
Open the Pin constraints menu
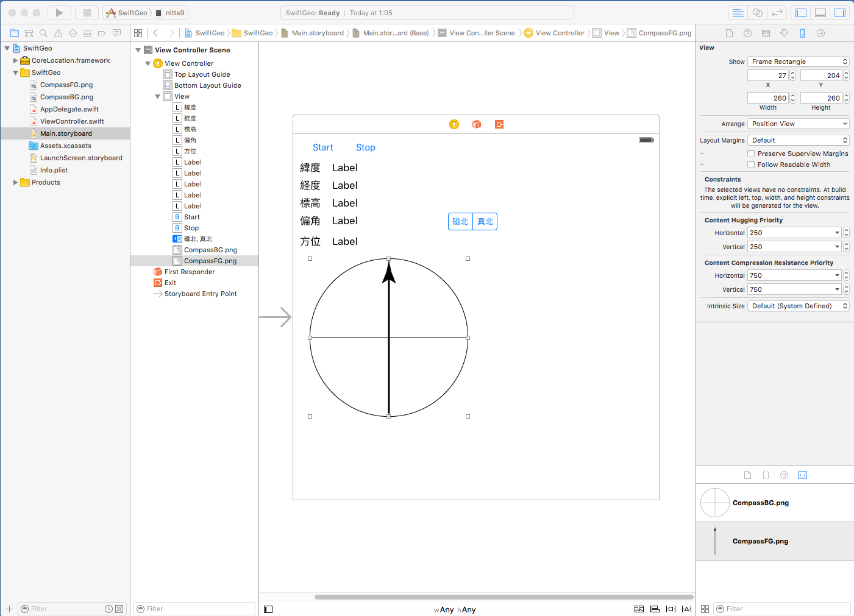pyautogui.click(x=671, y=609)
